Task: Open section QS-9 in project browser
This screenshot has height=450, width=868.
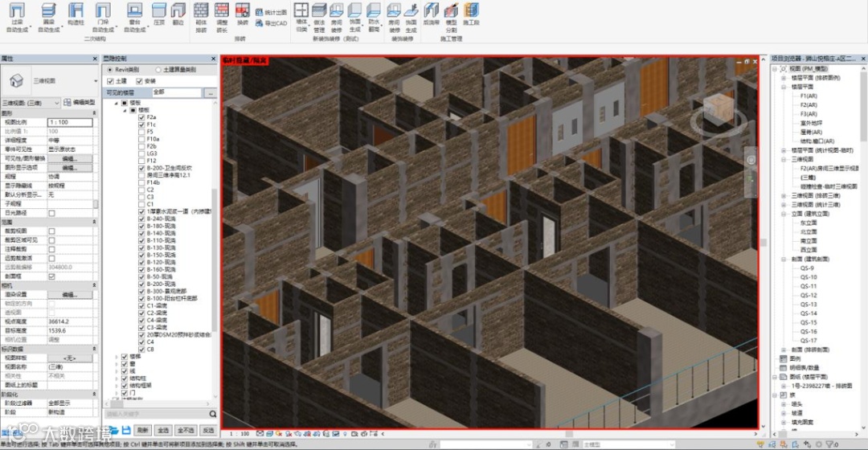Action: (807, 268)
